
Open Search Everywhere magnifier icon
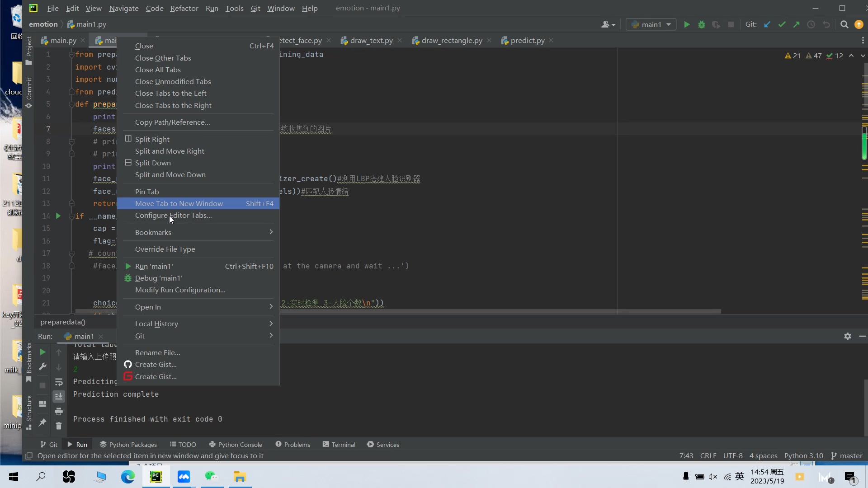844,24
